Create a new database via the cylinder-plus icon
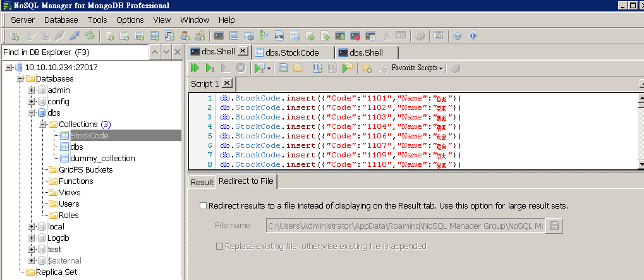Image resolution: width=644 pixels, height=280 pixels. coord(109,36)
